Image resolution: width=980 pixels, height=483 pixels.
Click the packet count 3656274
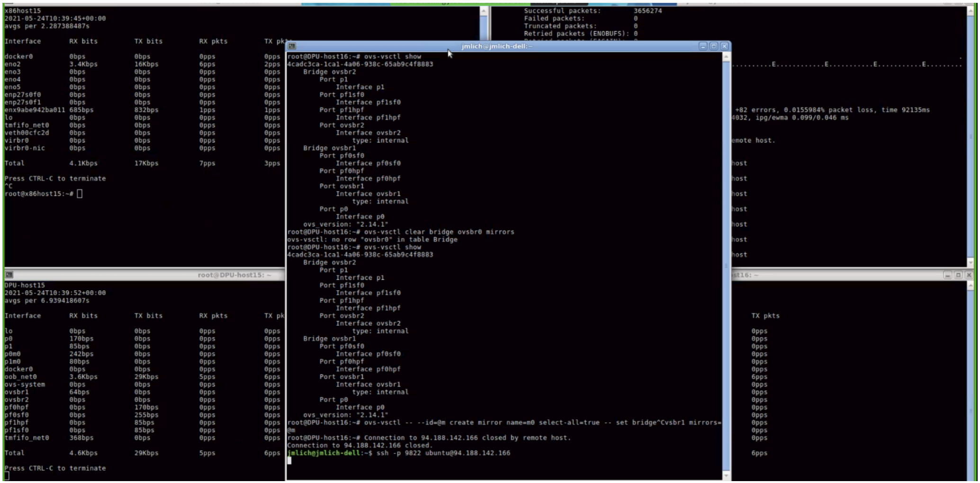648,11
